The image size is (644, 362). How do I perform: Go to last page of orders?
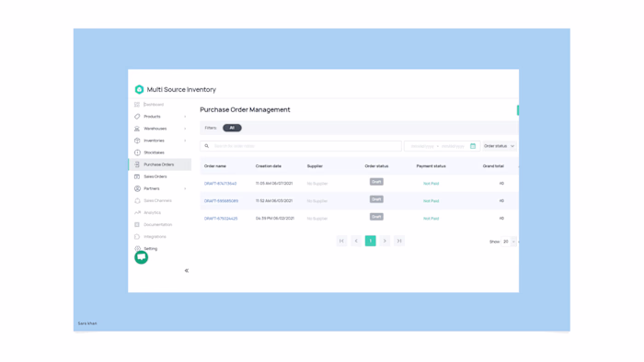point(399,241)
